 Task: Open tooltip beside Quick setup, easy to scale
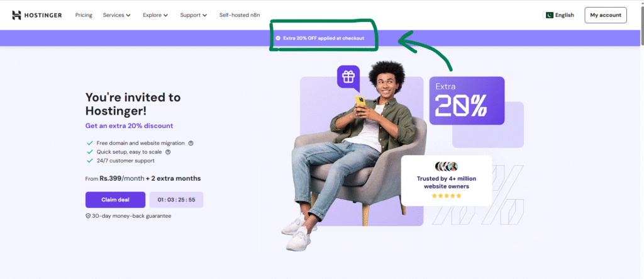167,152
